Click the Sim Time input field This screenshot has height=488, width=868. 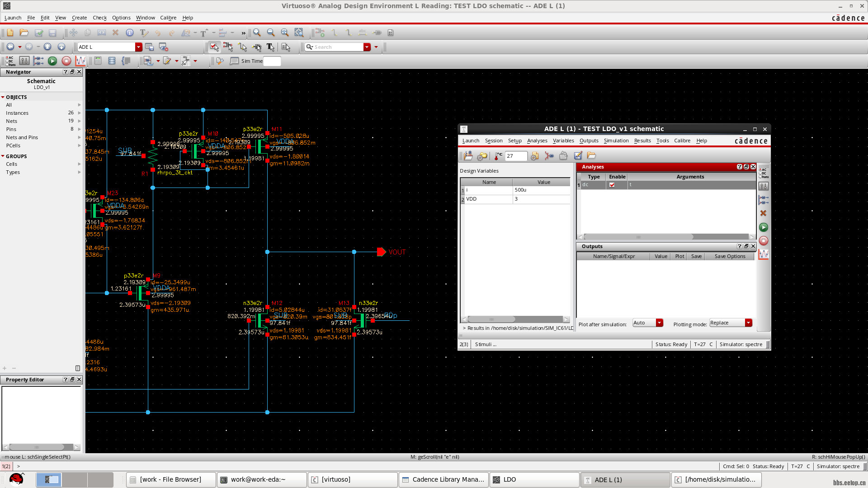pos(272,61)
